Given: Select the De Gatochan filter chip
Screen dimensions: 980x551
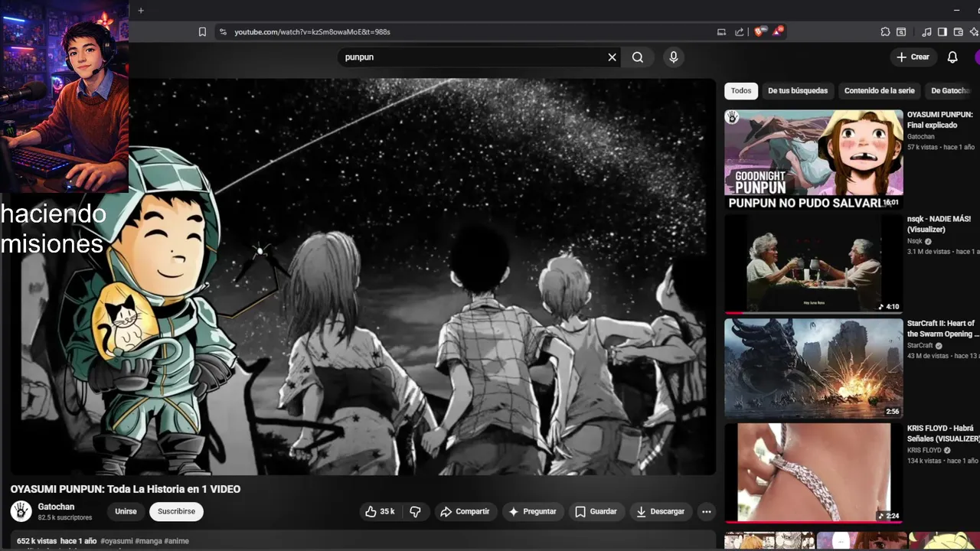Looking at the screenshot, I should pos(951,91).
